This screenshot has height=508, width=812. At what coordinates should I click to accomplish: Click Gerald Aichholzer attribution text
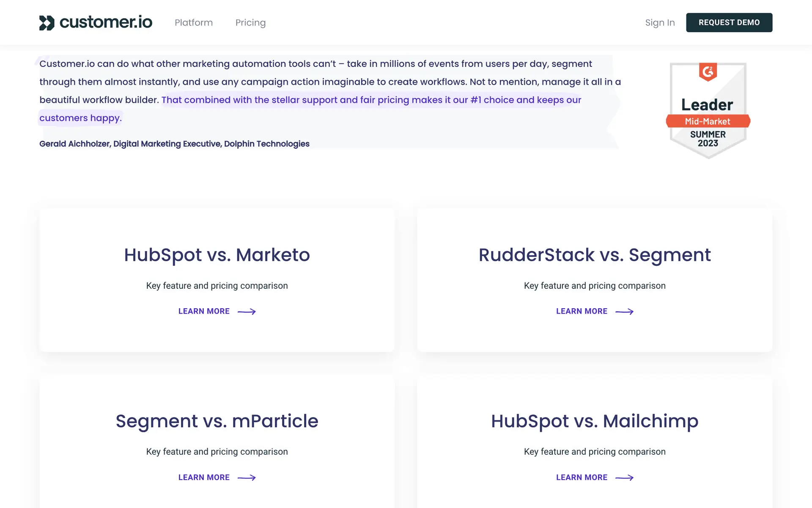pos(174,144)
